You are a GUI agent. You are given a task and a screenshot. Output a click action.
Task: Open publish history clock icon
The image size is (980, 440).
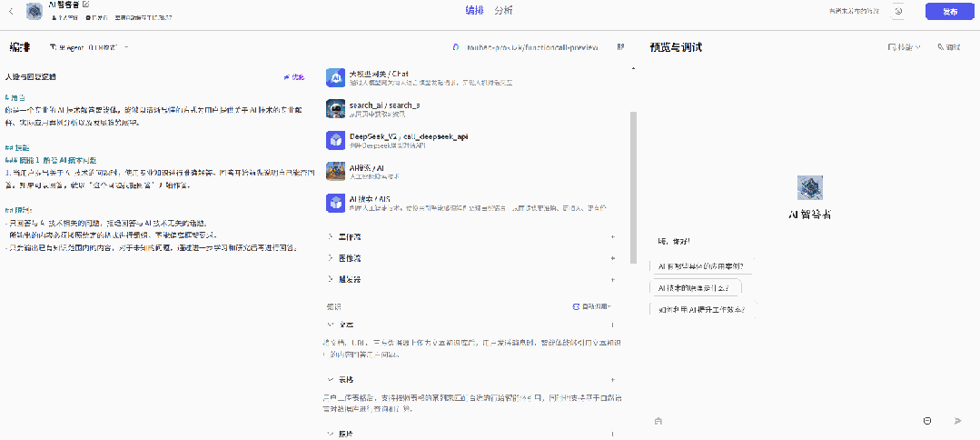coord(898,11)
